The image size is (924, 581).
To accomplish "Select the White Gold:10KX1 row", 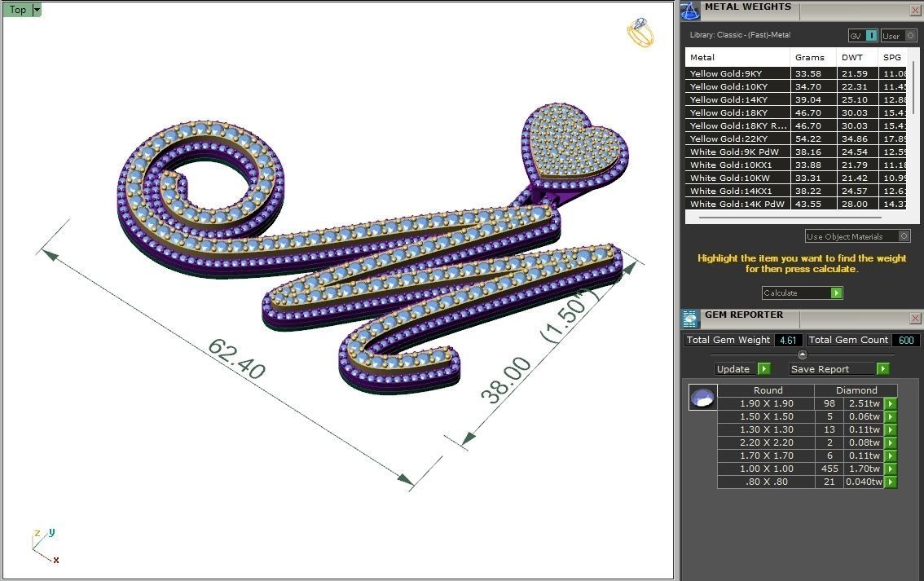I will pos(795,165).
